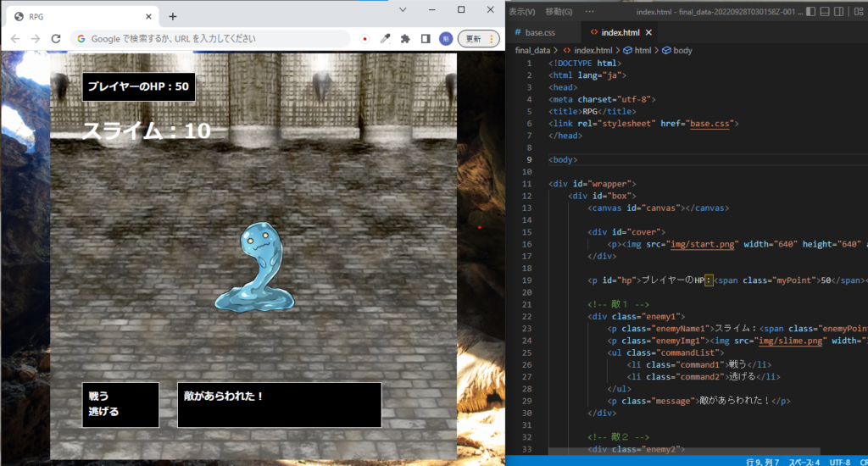Click final_data in the breadcrumb

532,50
